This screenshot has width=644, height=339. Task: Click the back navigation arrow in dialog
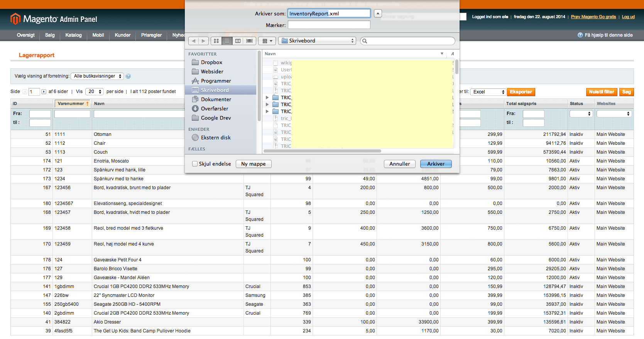coord(194,41)
